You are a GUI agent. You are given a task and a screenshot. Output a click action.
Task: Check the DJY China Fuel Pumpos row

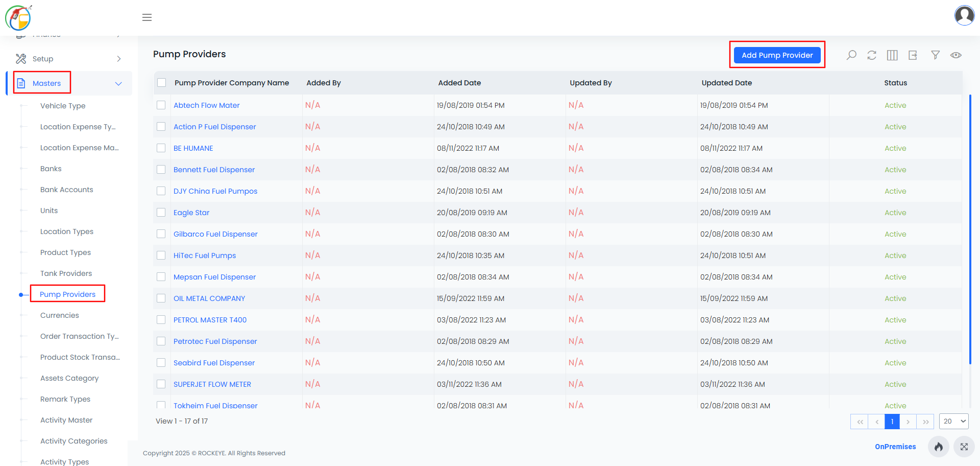point(161,191)
